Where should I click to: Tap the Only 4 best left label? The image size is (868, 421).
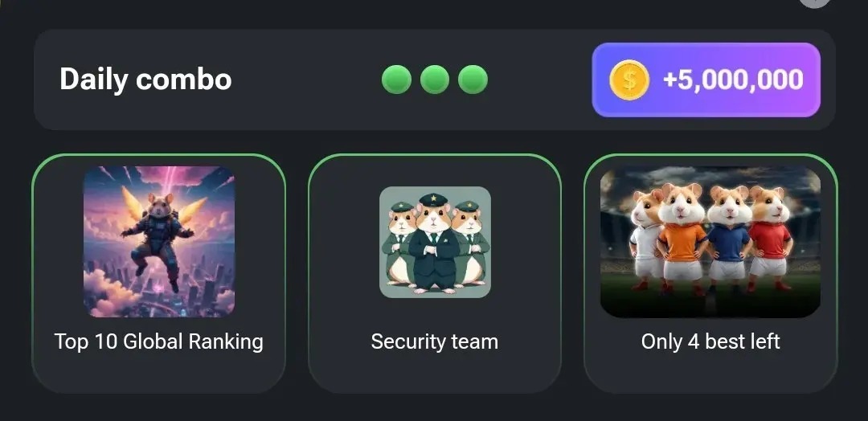(710, 341)
